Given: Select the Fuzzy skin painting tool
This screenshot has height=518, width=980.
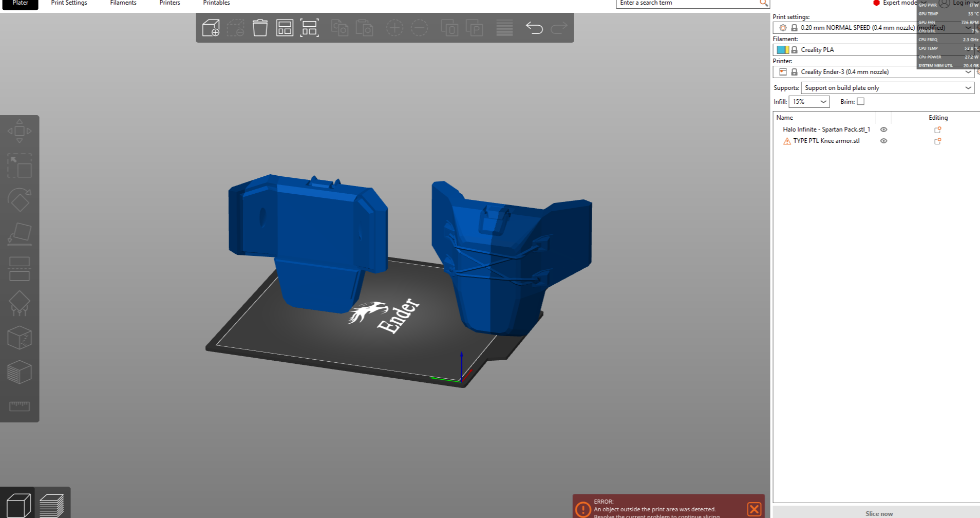Looking at the screenshot, I should coord(20,372).
